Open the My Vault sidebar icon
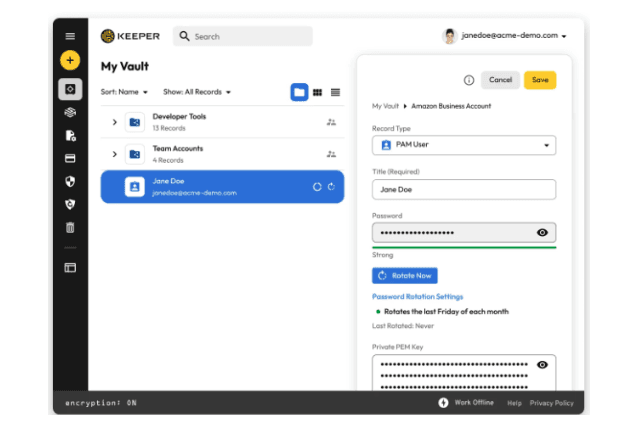The height and width of the screenshot is (426, 638). pyautogui.click(x=70, y=89)
